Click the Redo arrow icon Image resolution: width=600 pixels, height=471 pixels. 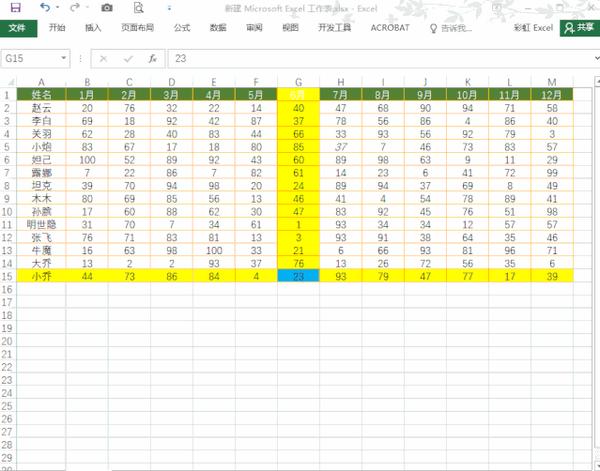pos(75,7)
